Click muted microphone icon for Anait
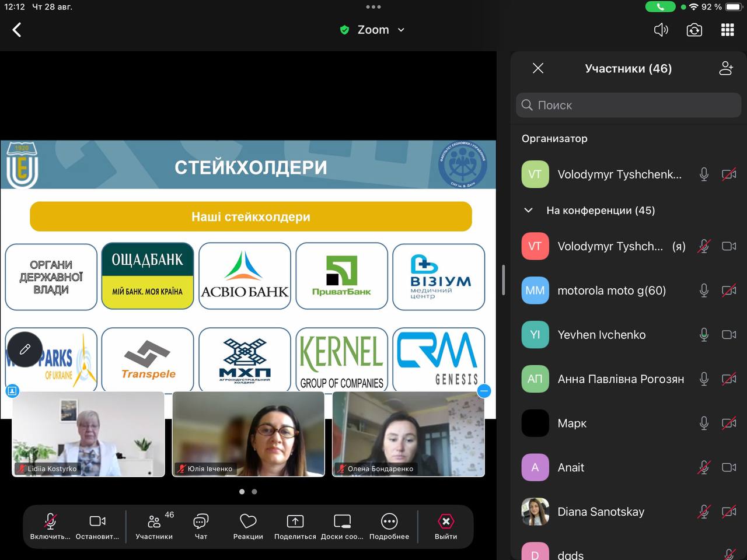747x560 pixels. [704, 467]
